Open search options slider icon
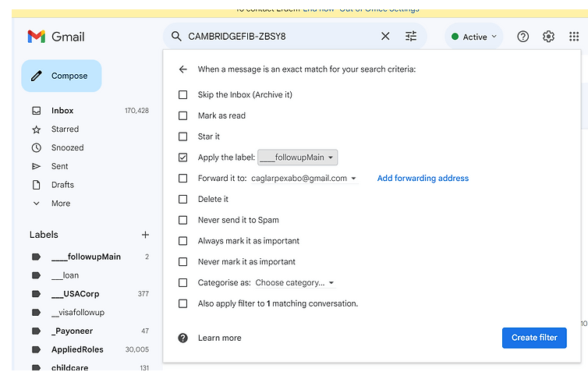This screenshot has height=372, width=588. click(411, 37)
